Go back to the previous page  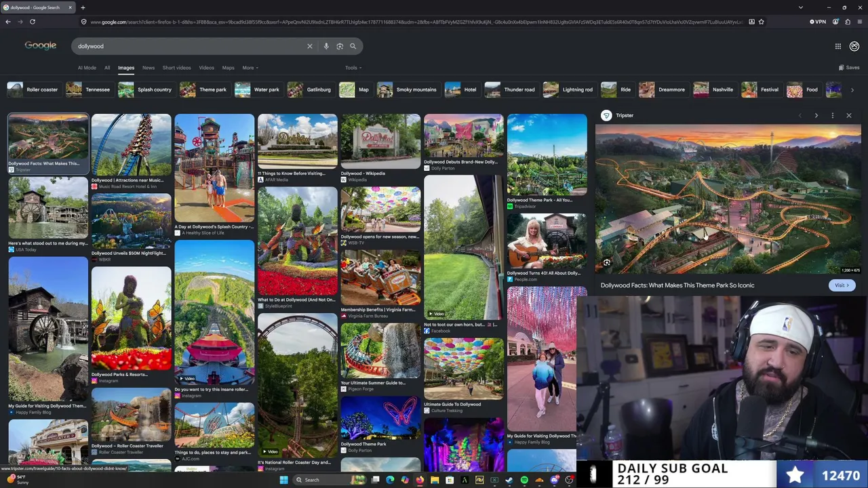pos(8,22)
